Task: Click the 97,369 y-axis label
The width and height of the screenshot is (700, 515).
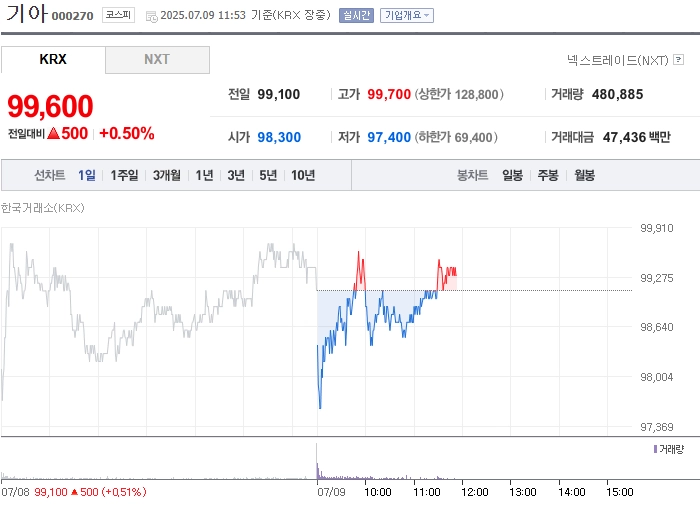Action: click(x=657, y=427)
